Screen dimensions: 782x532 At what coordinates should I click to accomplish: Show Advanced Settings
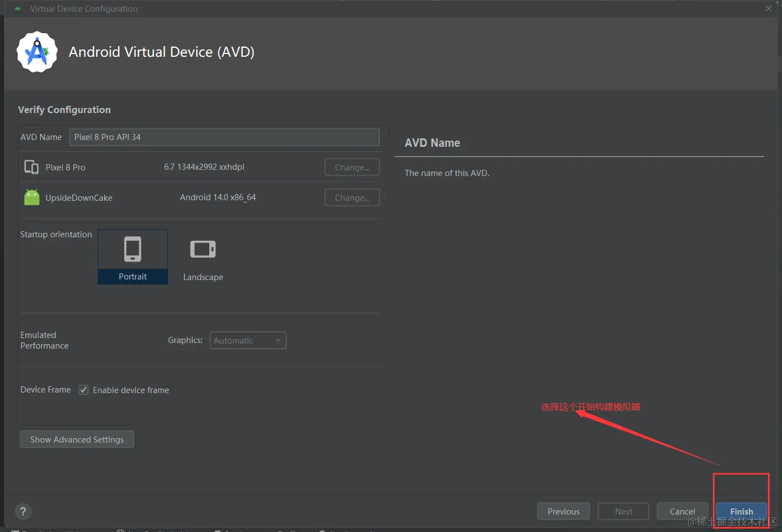(77, 439)
